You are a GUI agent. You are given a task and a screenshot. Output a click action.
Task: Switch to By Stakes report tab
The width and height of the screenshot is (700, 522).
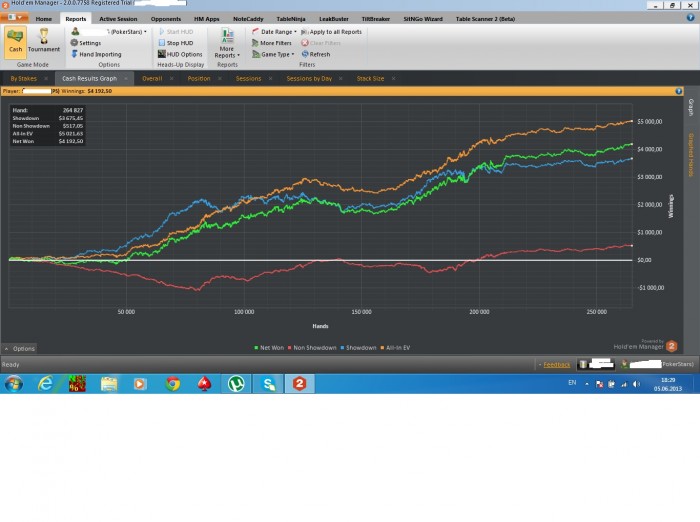(24, 78)
